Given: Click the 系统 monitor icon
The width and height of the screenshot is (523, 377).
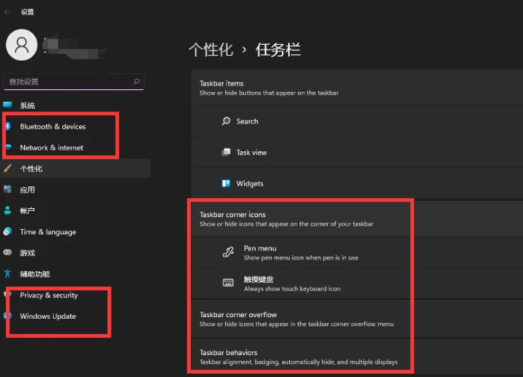Looking at the screenshot, I should [x=7, y=105].
